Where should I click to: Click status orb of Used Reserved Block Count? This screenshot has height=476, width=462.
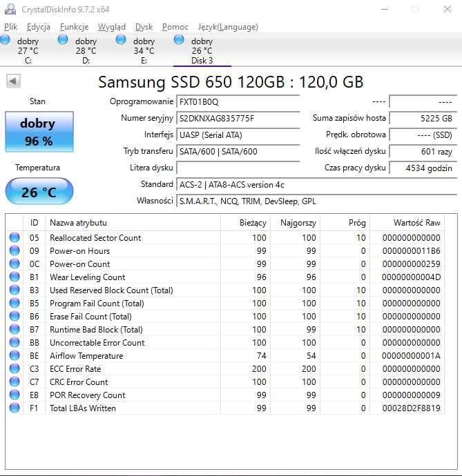(x=15, y=290)
